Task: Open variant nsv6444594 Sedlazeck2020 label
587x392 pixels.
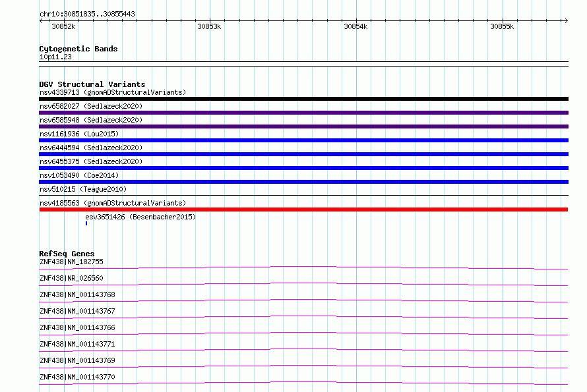Action: click(x=91, y=148)
